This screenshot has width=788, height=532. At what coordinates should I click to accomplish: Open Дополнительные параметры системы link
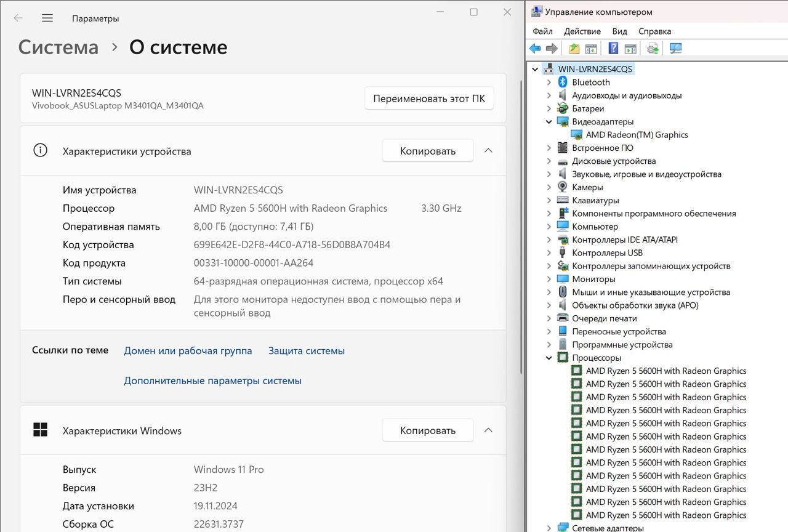pyautogui.click(x=212, y=381)
